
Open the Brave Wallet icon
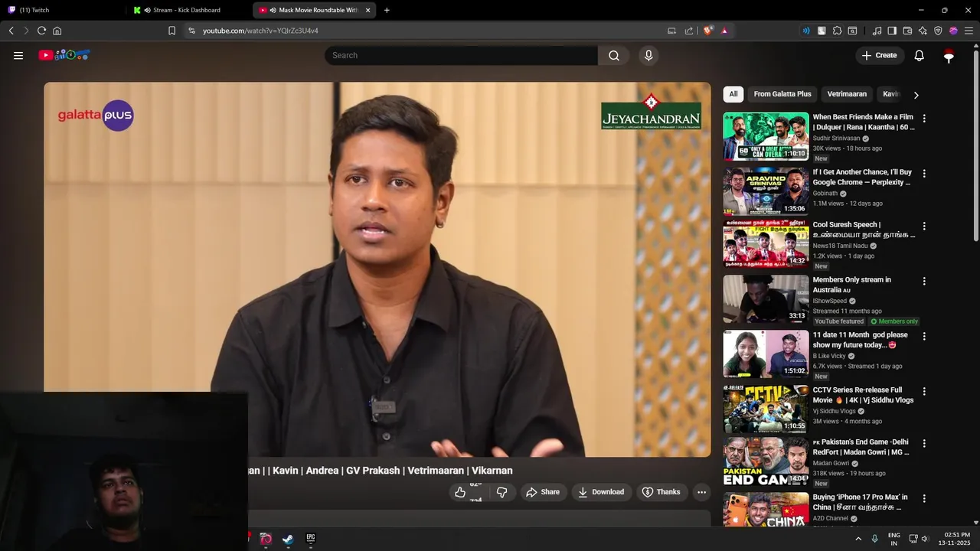tap(907, 31)
